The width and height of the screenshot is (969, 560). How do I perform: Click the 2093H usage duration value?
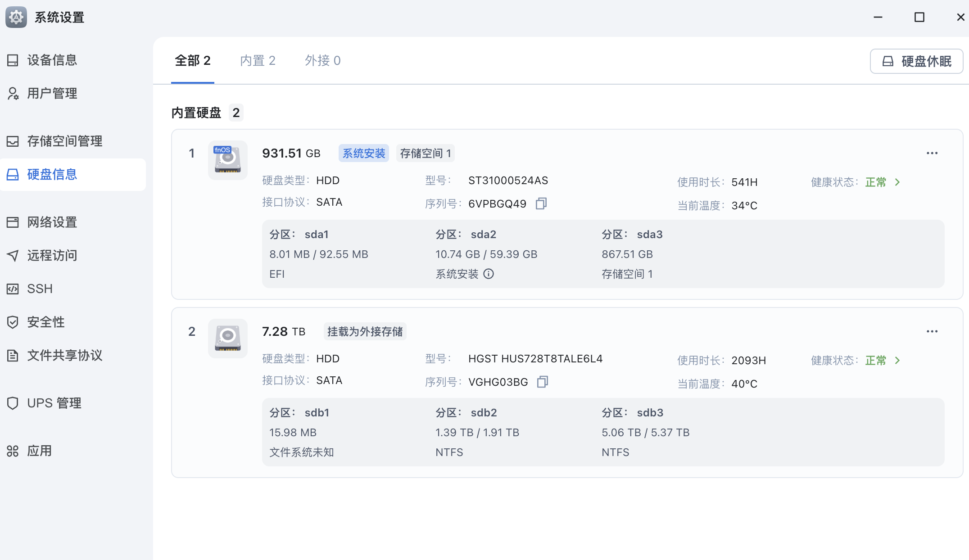click(748, 360)
